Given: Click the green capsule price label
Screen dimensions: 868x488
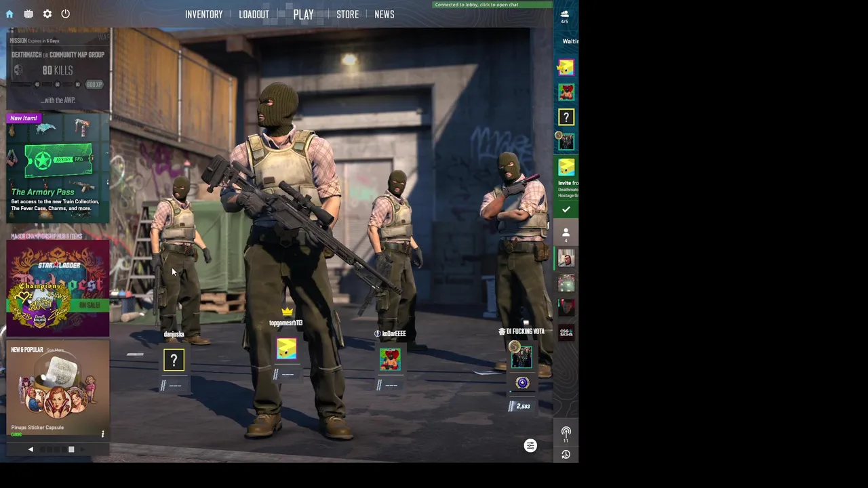Looking at the screenshot, I should (x=16, y=434).
